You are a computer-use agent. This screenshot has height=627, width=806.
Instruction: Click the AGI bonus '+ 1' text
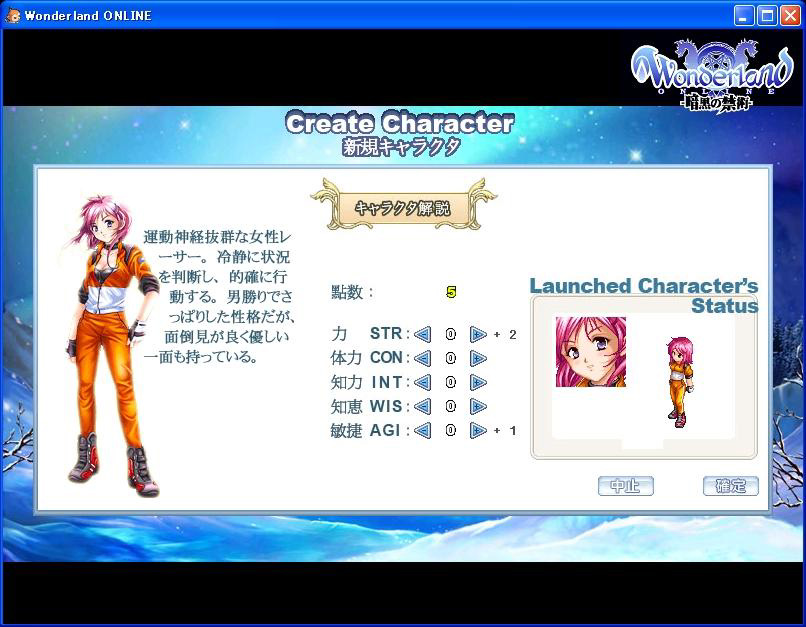coord(505,431)
